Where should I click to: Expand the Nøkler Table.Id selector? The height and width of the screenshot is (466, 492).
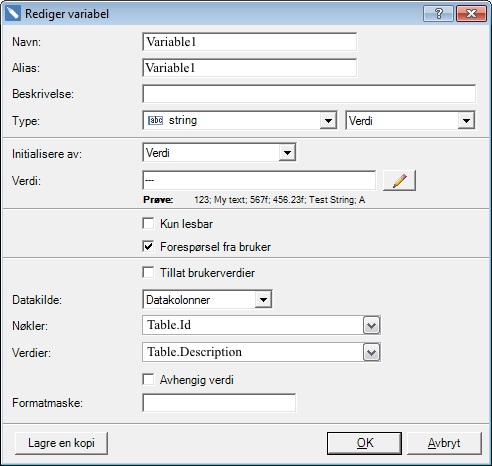tap(371, 325)
